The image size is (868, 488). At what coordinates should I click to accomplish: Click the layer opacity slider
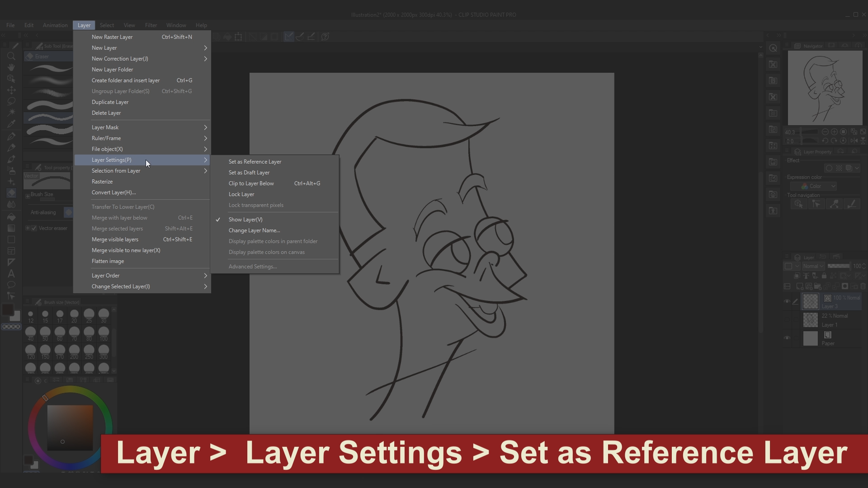839,266
